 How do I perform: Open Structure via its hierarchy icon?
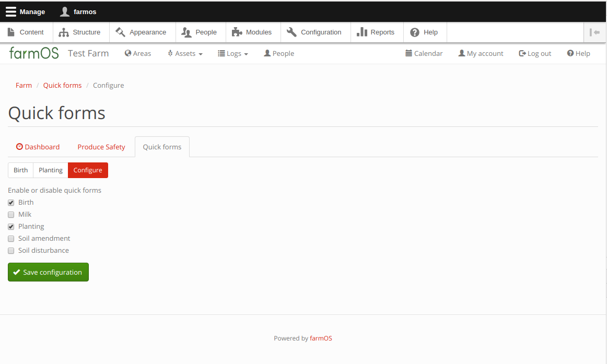pos(64,32)
